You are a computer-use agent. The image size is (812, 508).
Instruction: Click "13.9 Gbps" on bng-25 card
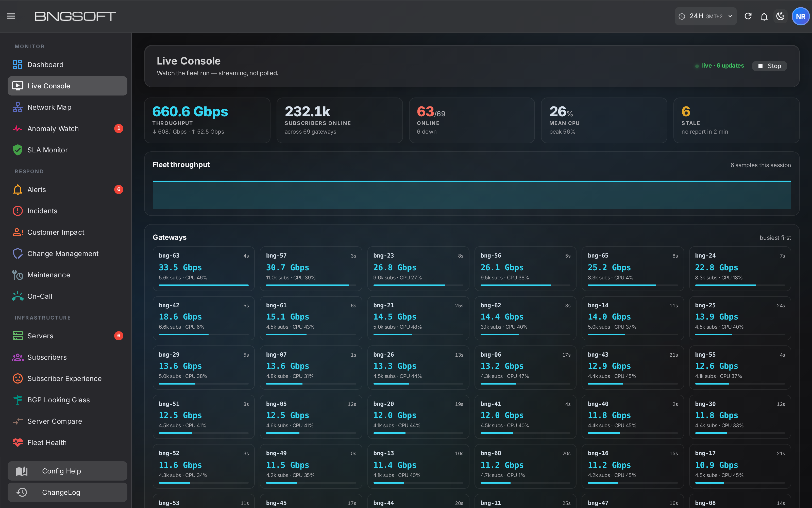pyautogui.click(x=716, y=317)
